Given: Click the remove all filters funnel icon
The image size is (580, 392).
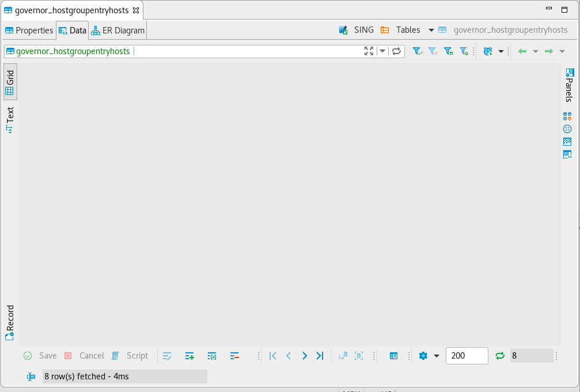Looking at the screenshot, I should point(433,51).
